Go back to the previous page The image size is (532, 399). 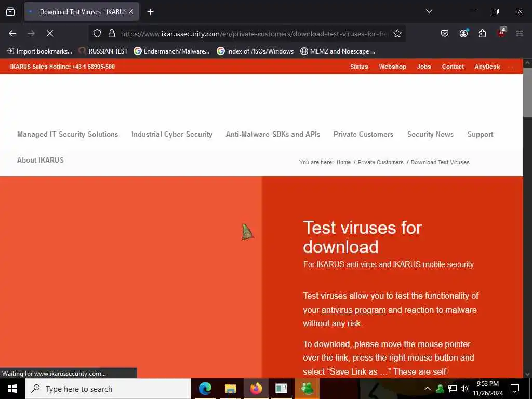coord(12,33)
